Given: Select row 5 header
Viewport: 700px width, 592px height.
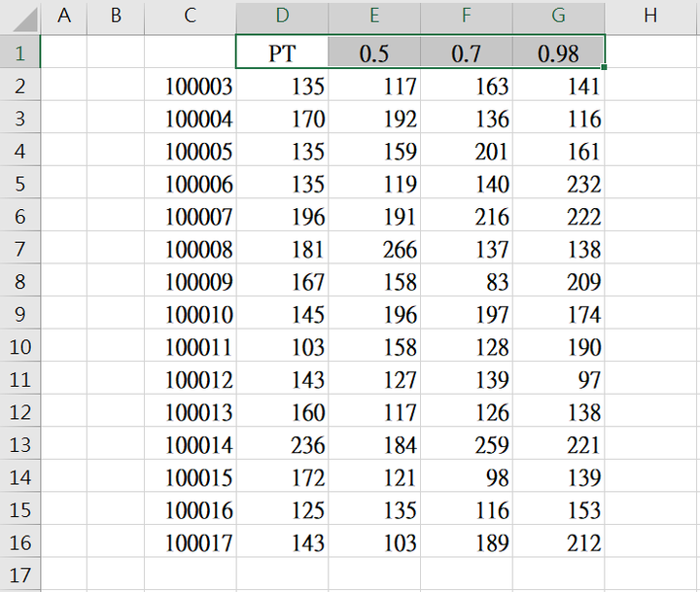Looking at the screenshot, I should tap(20, 183).
